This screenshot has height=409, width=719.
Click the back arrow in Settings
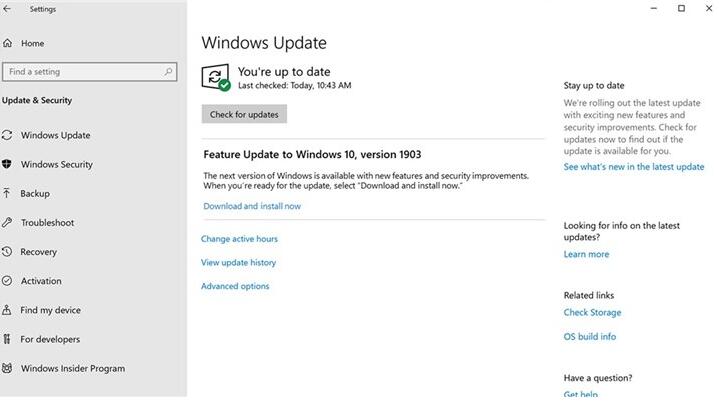pyautogui.click(x=7, y=9)
